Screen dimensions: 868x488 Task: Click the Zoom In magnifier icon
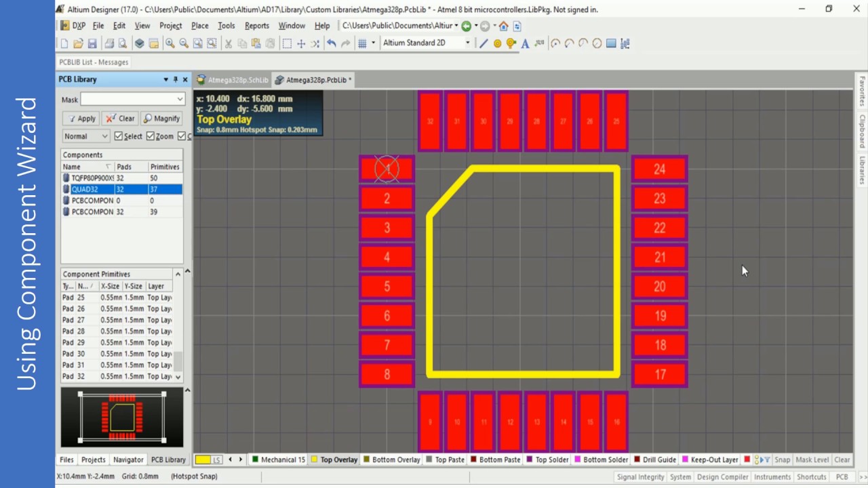170,43
